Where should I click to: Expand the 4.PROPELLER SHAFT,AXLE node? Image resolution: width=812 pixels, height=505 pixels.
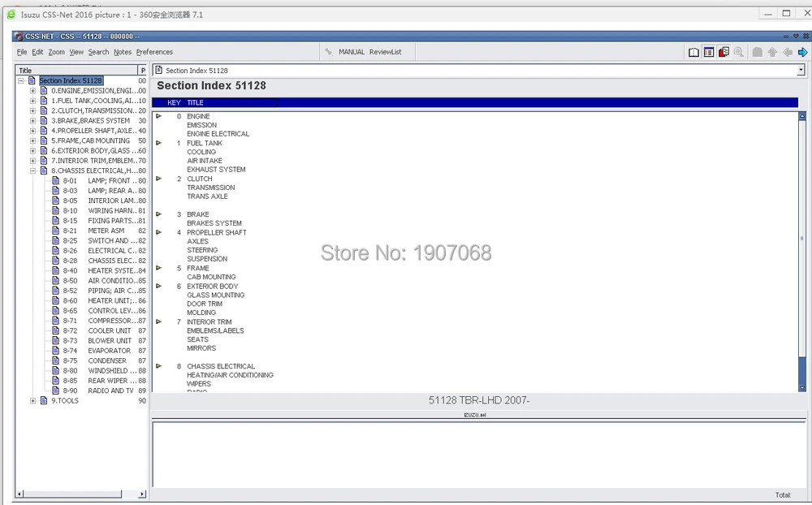33,131
